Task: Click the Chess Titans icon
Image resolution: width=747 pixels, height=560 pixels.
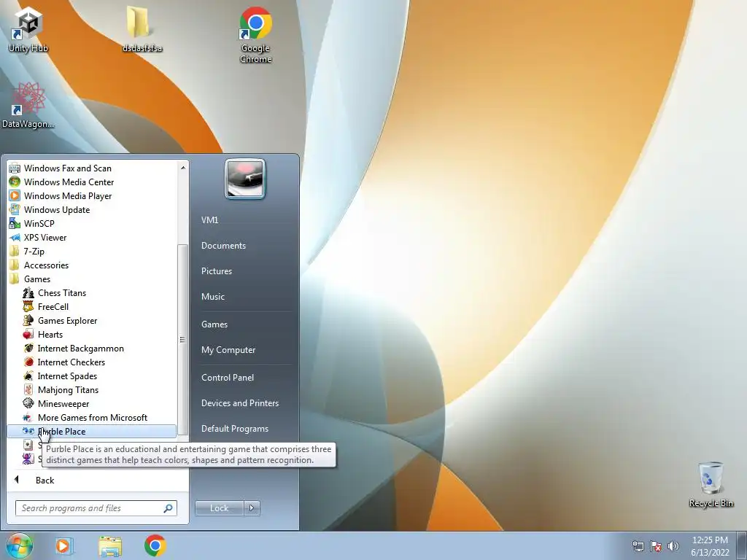Action: pos(28,293)
